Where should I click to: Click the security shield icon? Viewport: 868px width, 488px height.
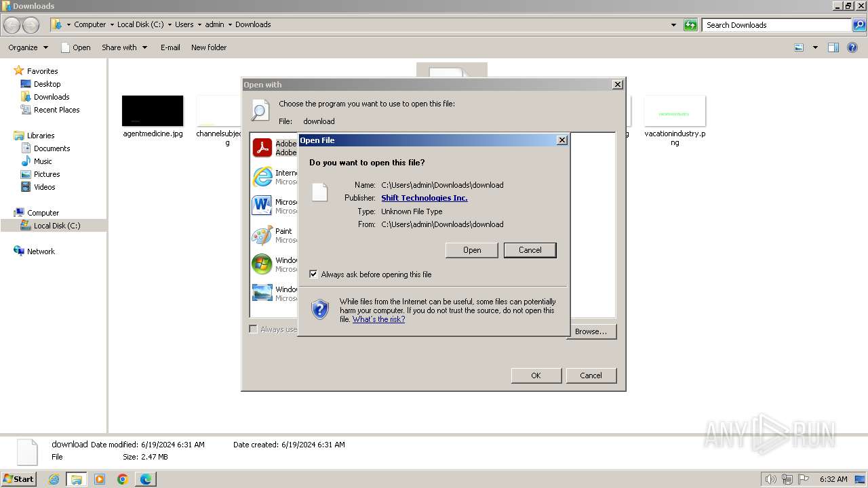click(x=320, y=310)
